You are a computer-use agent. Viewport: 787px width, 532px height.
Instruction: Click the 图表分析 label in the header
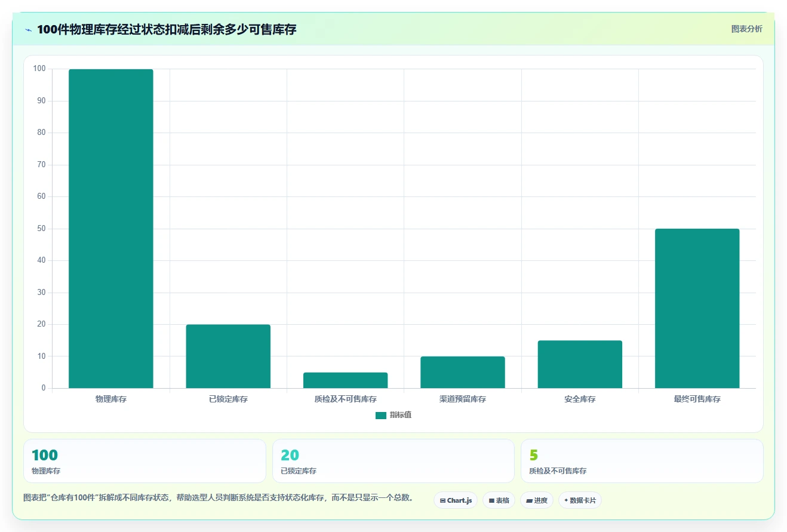746,29
